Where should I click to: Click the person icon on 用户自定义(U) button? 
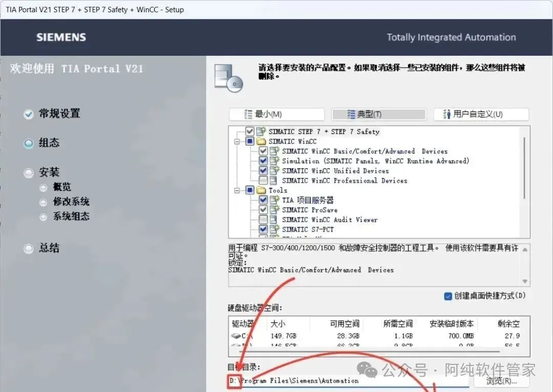tap(447, 114)
